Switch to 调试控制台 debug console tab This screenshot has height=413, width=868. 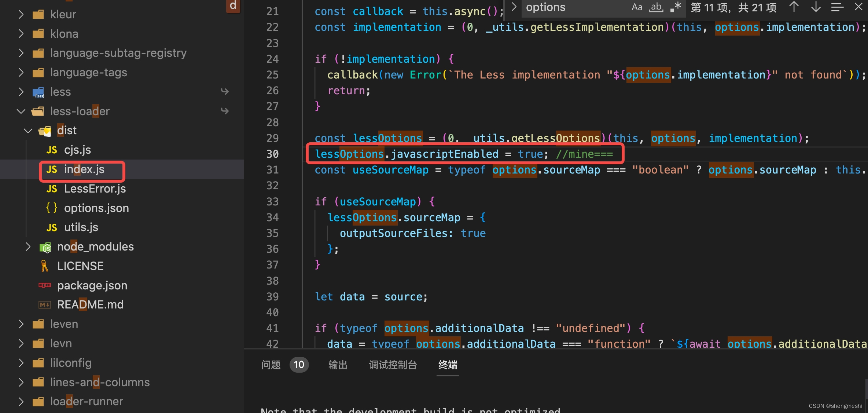click(393, 365)
